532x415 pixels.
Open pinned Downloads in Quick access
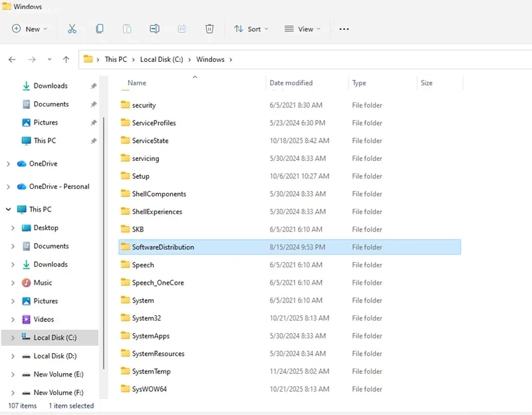pos(51,86)
